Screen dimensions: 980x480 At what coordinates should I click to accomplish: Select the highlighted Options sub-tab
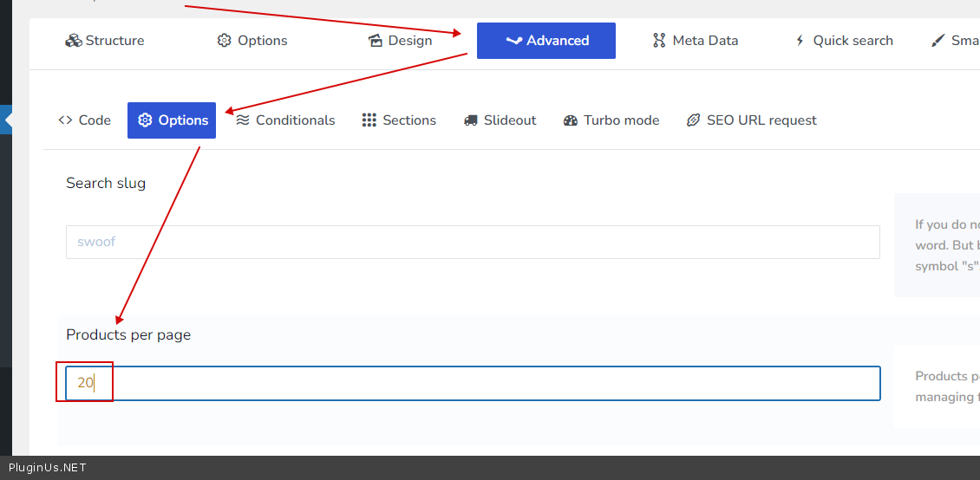click(x=172, y=120)
